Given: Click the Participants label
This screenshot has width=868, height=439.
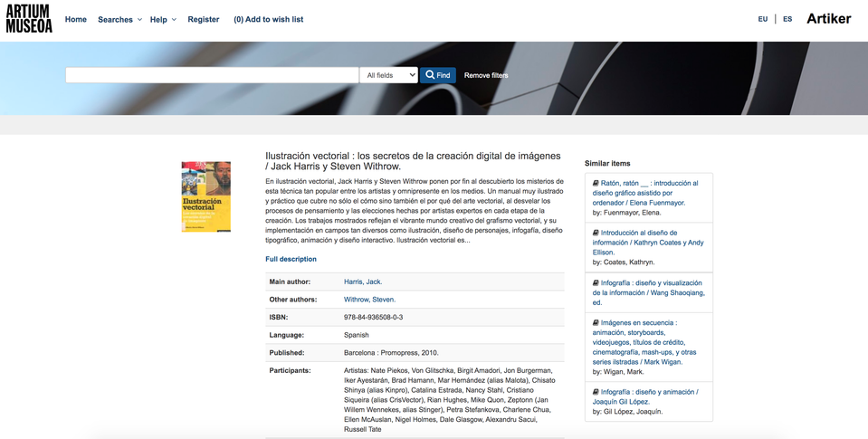Looking at the screenshot, I should click(x=290, y=370).
